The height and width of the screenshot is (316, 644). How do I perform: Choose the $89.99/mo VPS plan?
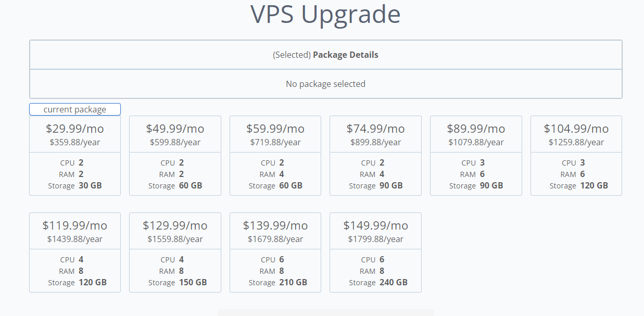[476, 155]
